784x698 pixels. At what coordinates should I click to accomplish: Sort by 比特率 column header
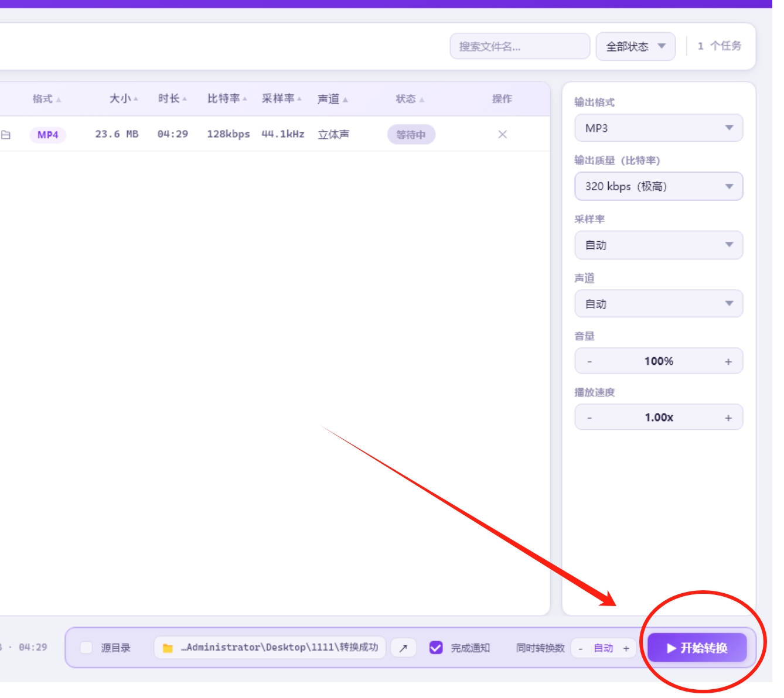(227, 99)
